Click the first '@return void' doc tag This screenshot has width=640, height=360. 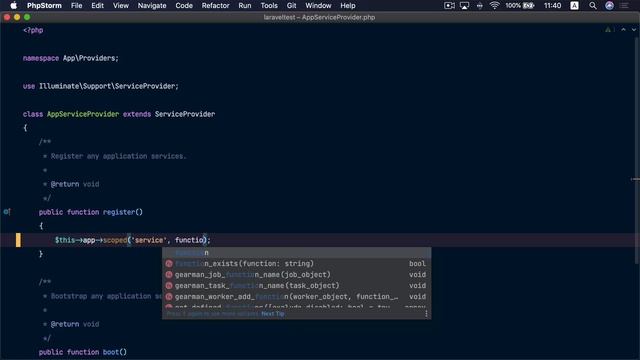pyautogui.click(x=75, y=184)
